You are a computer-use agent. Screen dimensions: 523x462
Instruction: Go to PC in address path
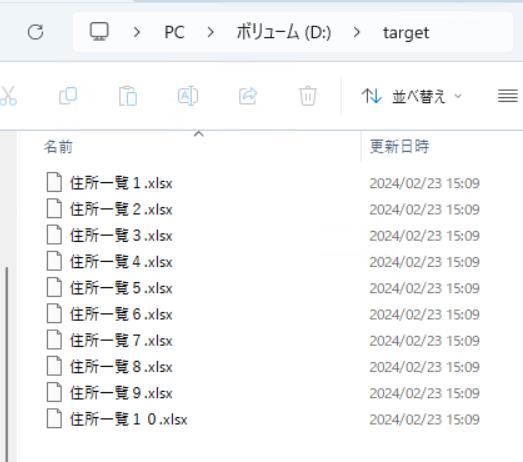click(174, 33)
